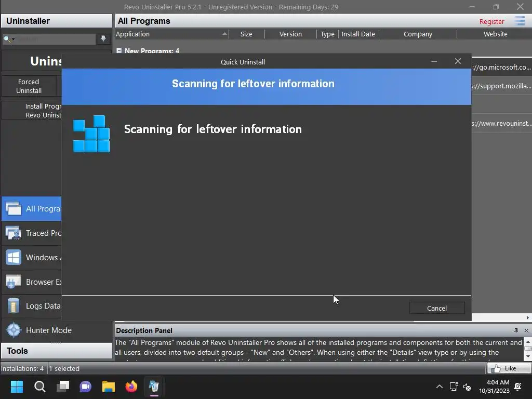Viewport: 532px width, 399px height.
Task: Click the support.mozilla website entry
Action: tap(501, 86)
